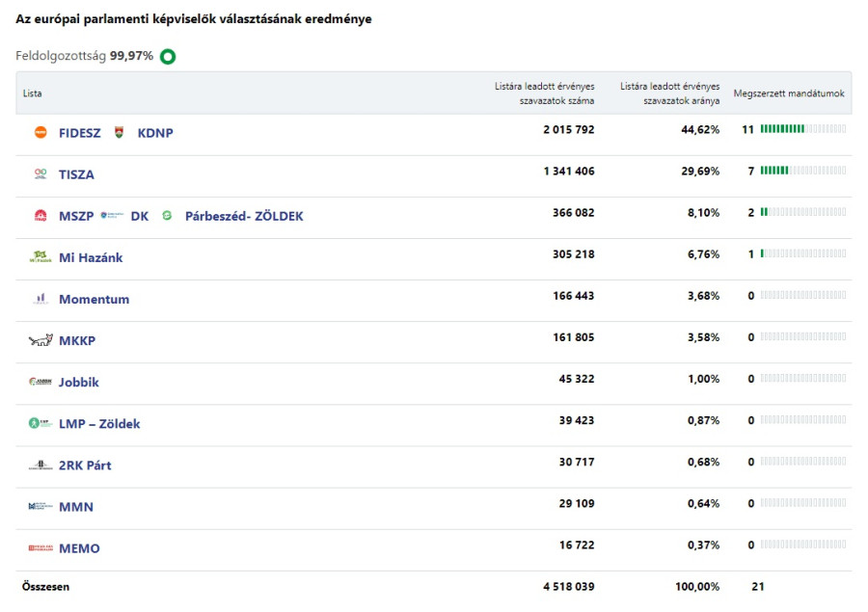Viewport: 868px width, 612px height.
Task: Click the 'Összesen' total row label
Action: tap(45, 587)
